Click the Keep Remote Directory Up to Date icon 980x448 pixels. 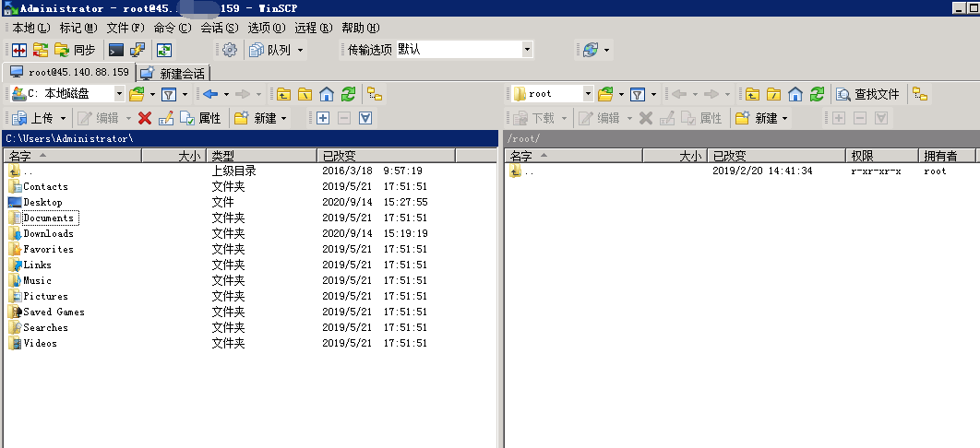click(163, 50)
